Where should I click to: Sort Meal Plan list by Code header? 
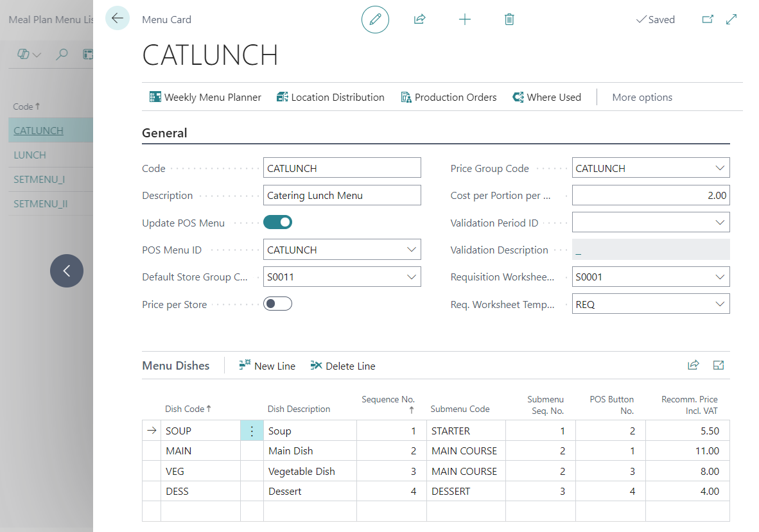pyautogui.click(x=26, y=107)
